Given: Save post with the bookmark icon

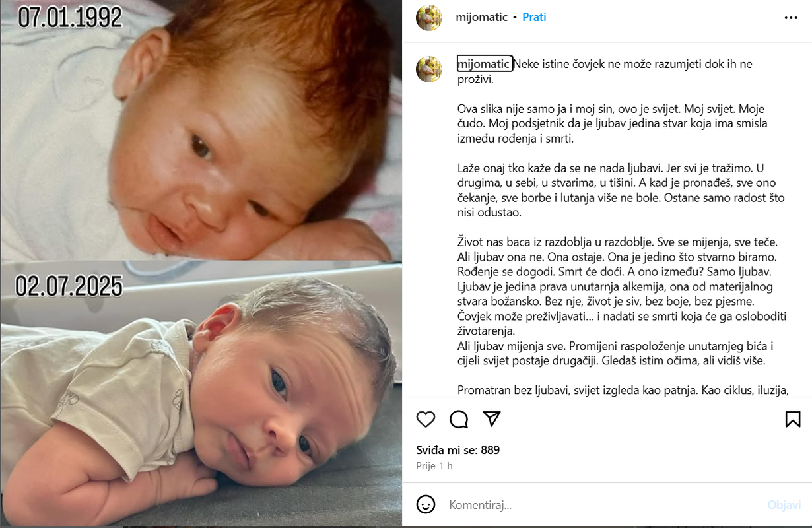Looking at the screenshot, I should (x=793, y=419).
